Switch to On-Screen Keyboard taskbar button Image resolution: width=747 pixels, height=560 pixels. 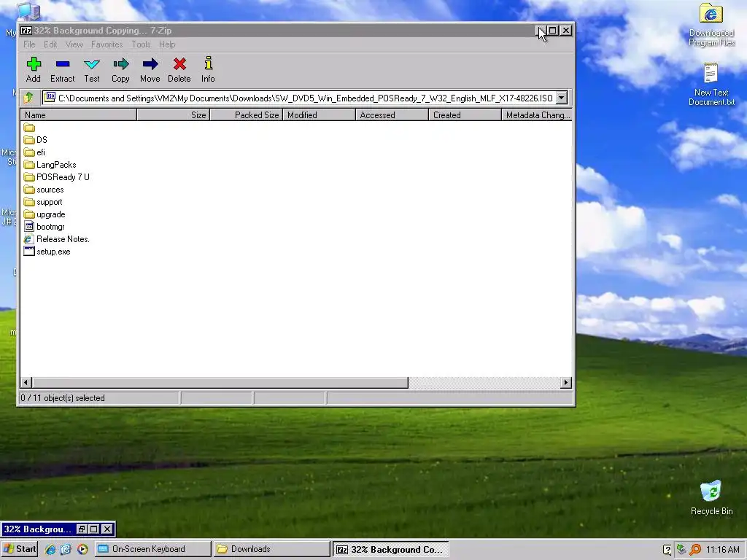[x=152, y=549]
